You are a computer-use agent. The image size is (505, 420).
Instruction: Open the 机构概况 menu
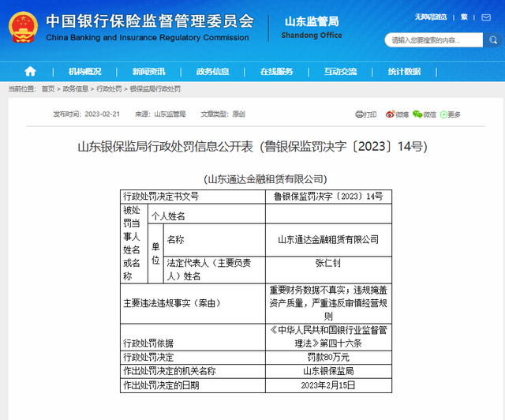point(85,71)
